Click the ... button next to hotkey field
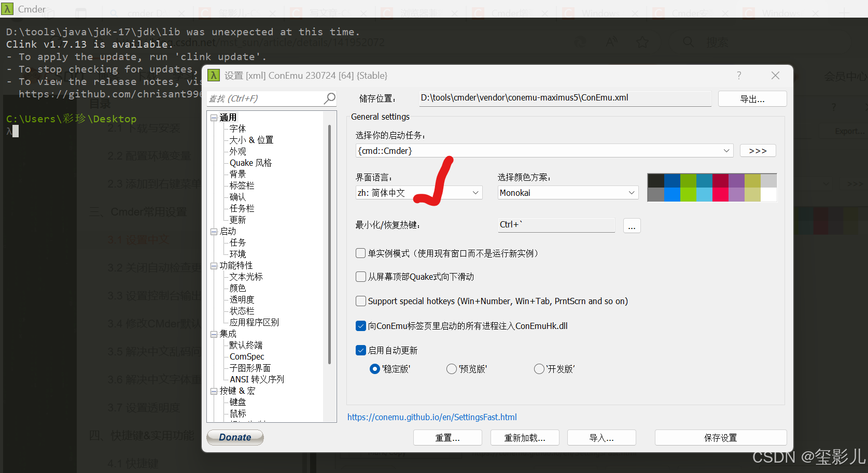Screen dimensions: 868x473 tap(632, 226)
